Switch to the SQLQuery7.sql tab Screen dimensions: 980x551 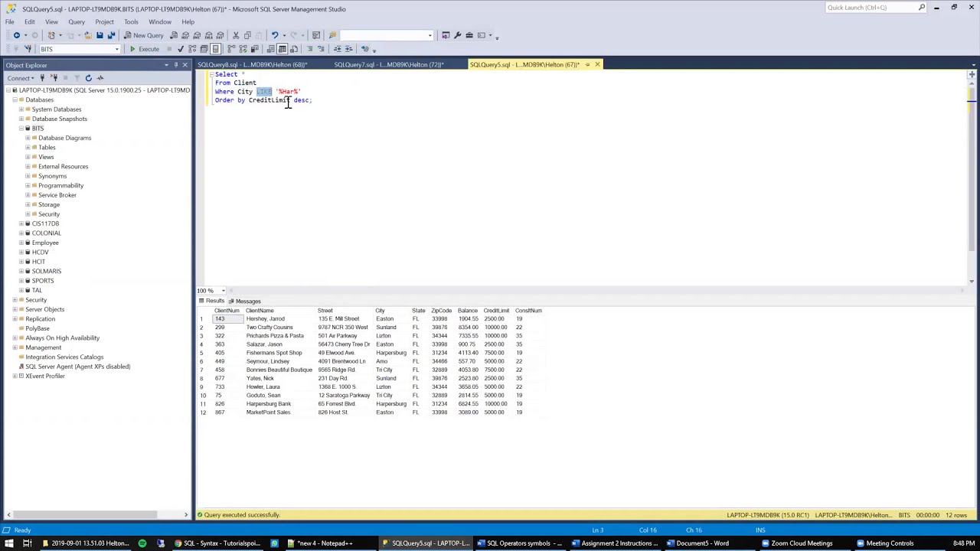pyautogui.click(x=388, y=65)
